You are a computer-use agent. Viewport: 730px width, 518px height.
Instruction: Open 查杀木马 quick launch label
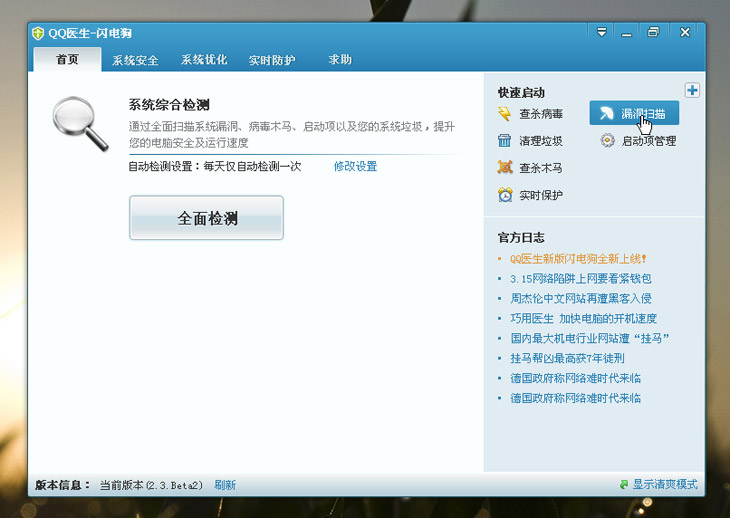(x=541, y=168)
